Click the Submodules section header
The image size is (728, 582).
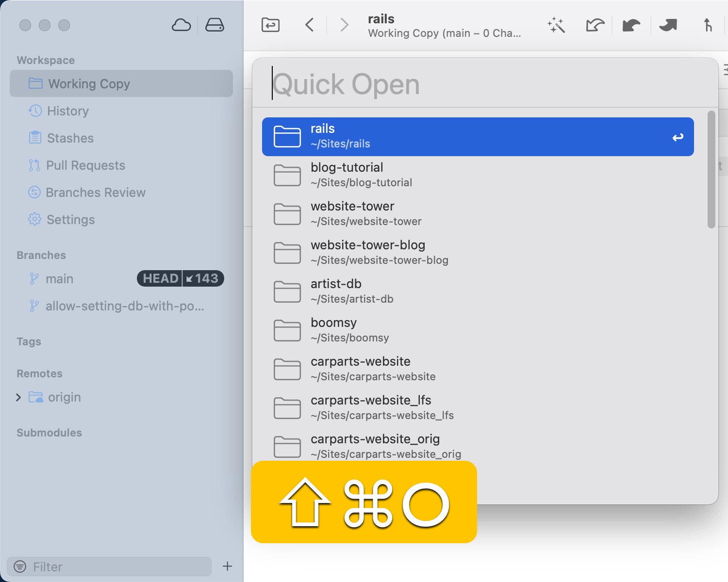tap(49, 433)
